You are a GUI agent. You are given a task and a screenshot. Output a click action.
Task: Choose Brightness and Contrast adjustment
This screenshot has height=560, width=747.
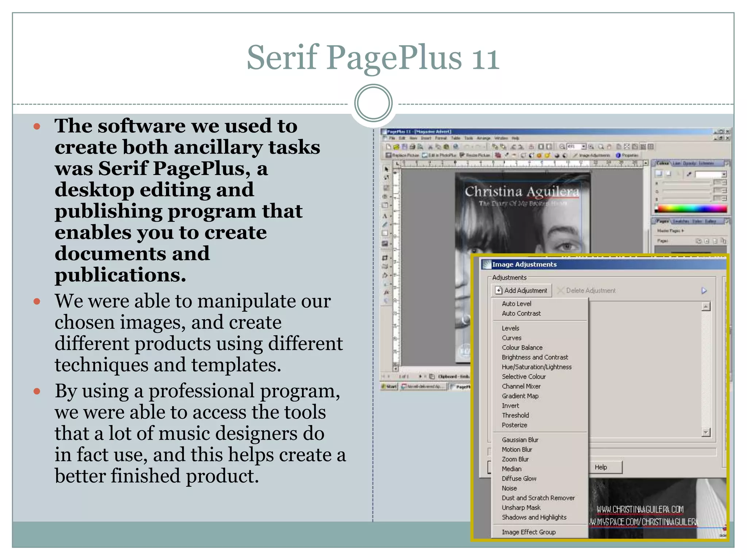[534, 357]
